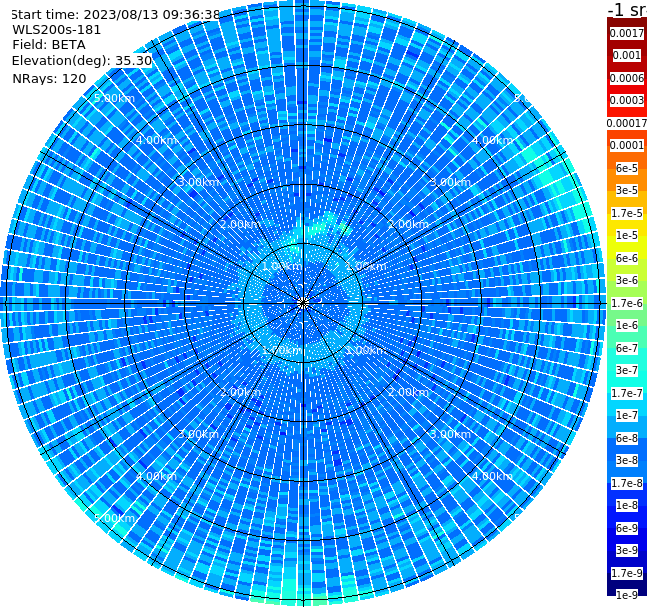
Task: Select the upper-right 3.00km range label
Action: click(450, 182)
